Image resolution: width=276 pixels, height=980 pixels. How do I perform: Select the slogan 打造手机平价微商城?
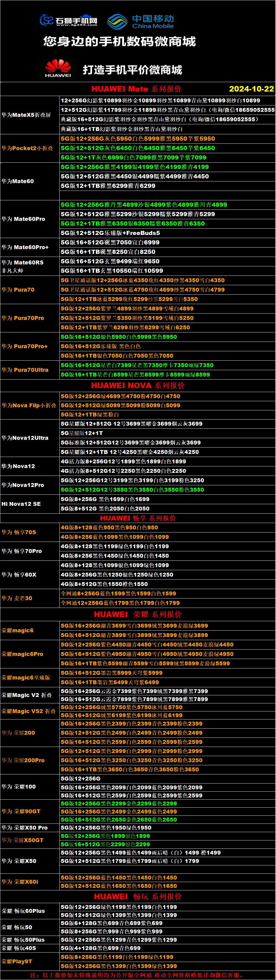pyautogui.click(x=132, y=70)
